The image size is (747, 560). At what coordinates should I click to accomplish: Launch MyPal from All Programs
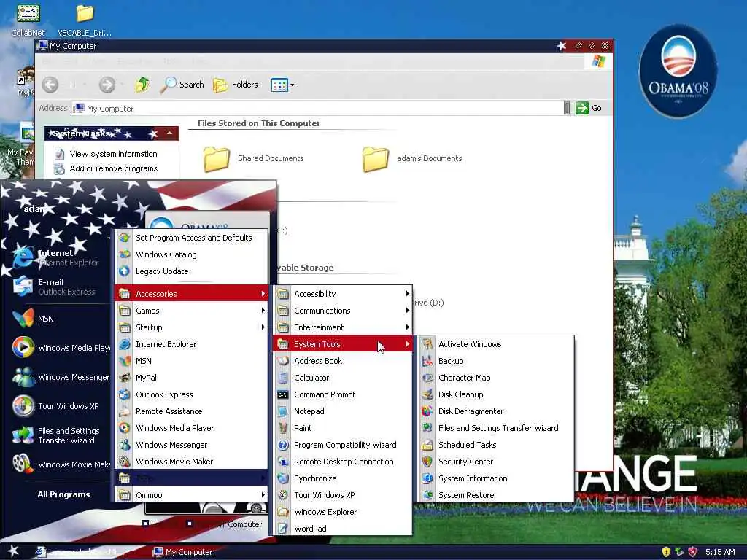[x=192, y=378]
